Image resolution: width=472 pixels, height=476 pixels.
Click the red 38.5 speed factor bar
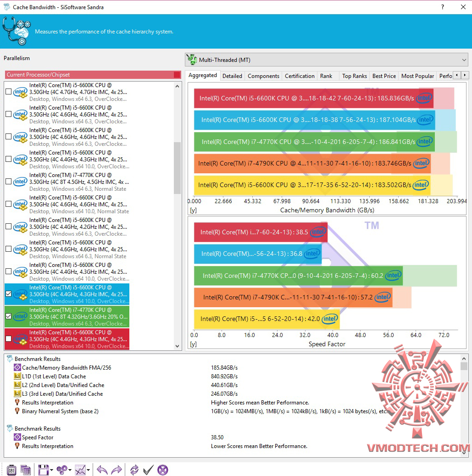pos(261,232)
